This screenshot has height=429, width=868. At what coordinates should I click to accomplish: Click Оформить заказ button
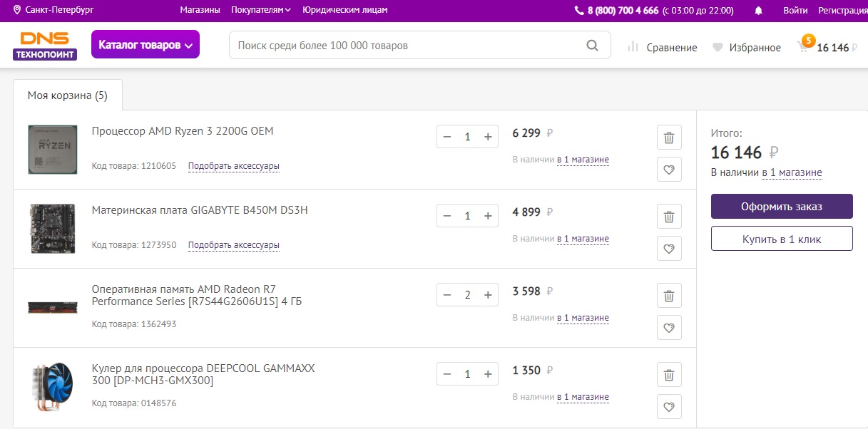782,207
